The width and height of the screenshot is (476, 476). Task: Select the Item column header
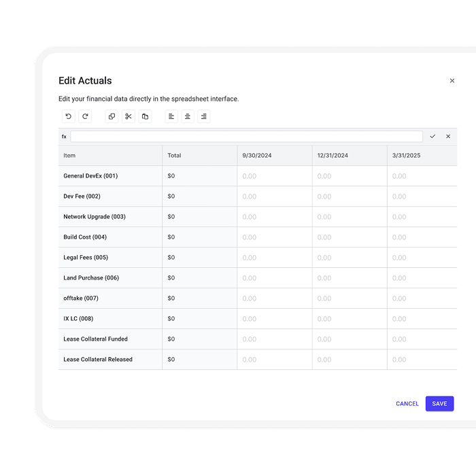point(110,156)
